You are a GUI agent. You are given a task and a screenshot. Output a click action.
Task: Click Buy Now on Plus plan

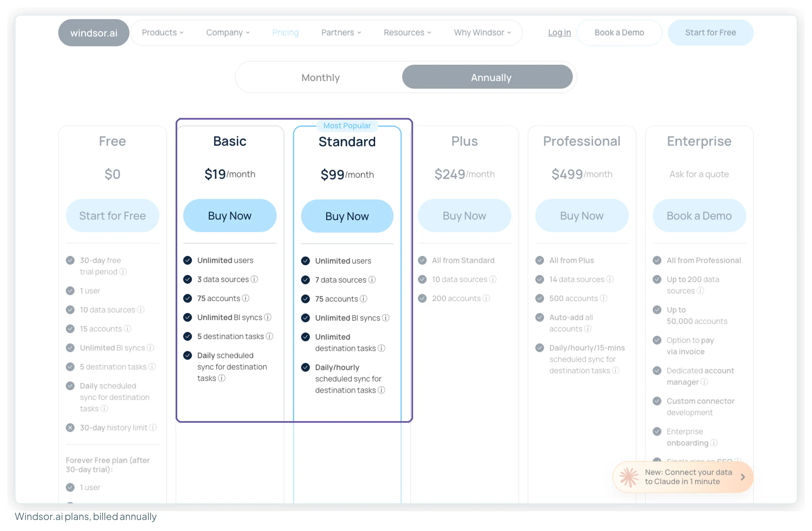coord(464,215)
